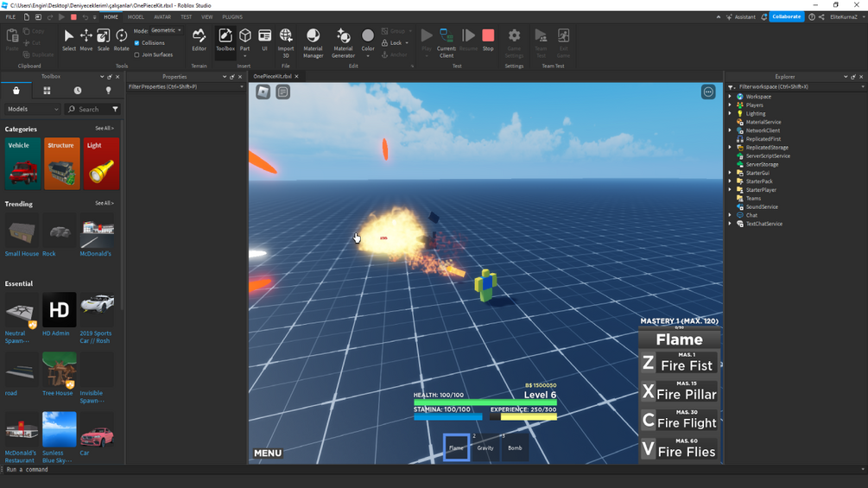Click the in-game MENU button

[x=268, y=453]
